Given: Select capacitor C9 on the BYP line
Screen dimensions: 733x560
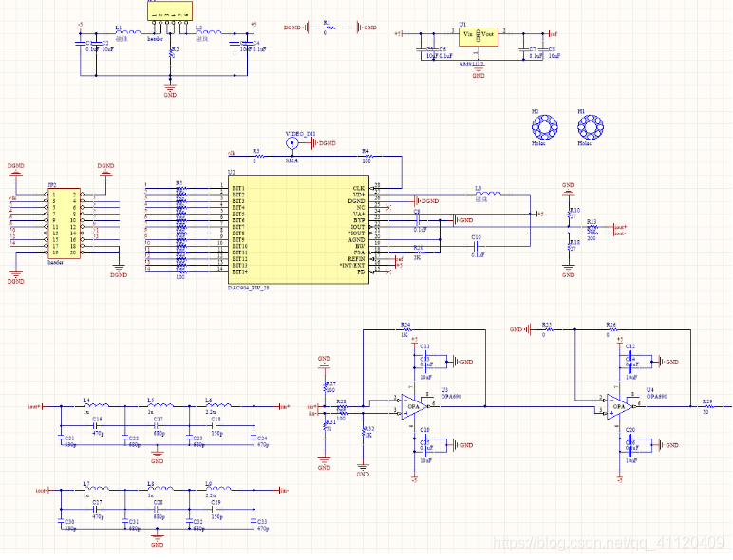Looking at the screenshot, I should [419, 219].
